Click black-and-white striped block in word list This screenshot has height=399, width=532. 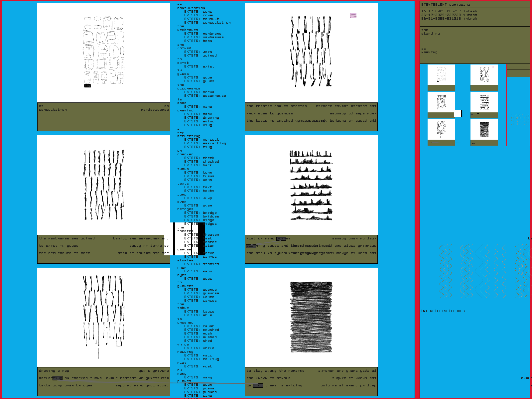click(x=189, y=239)
